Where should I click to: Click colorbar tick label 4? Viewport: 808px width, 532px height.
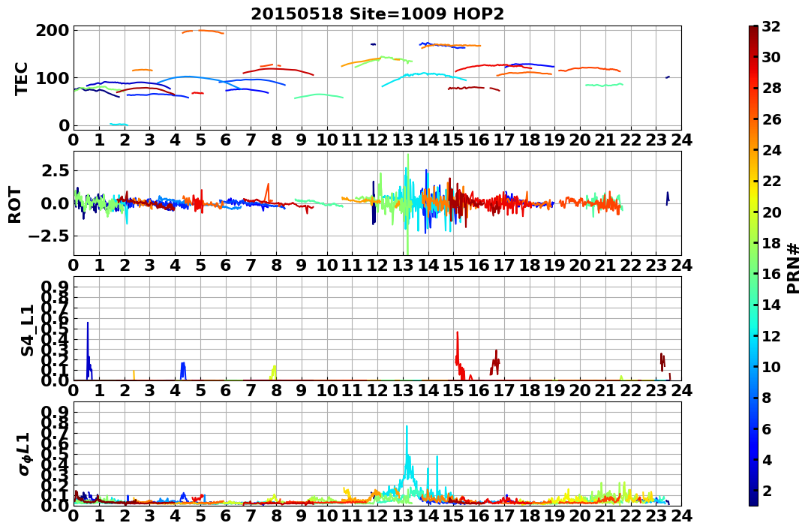tap(766, 459)
